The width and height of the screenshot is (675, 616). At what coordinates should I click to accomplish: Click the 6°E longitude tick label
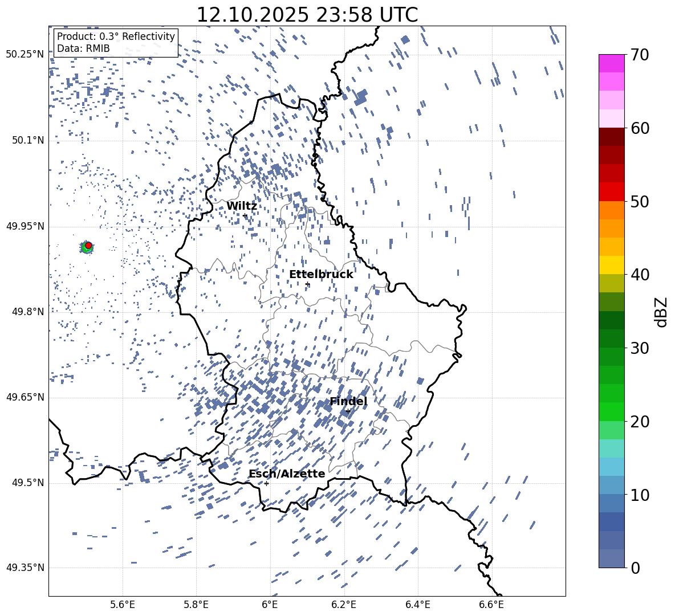[270, 604]
